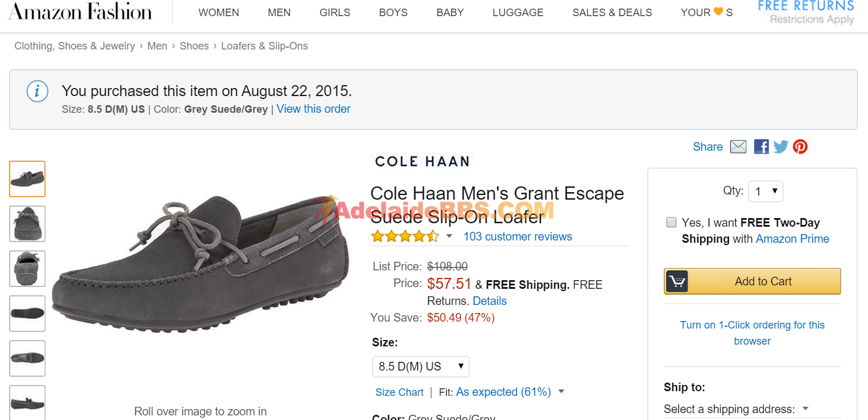Open the Size Chart link
The image size is (868, 420).
pyautogui.click(x=400, y=392)
